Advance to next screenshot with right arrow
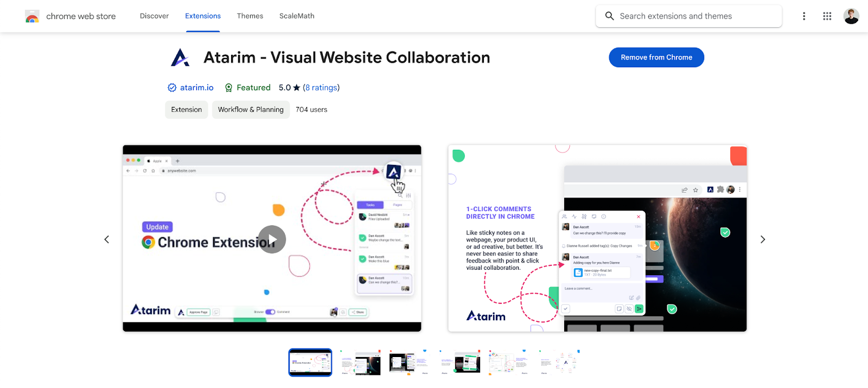Image resolution: width=868 pixels, height=388 pixels. click(762, 239)
